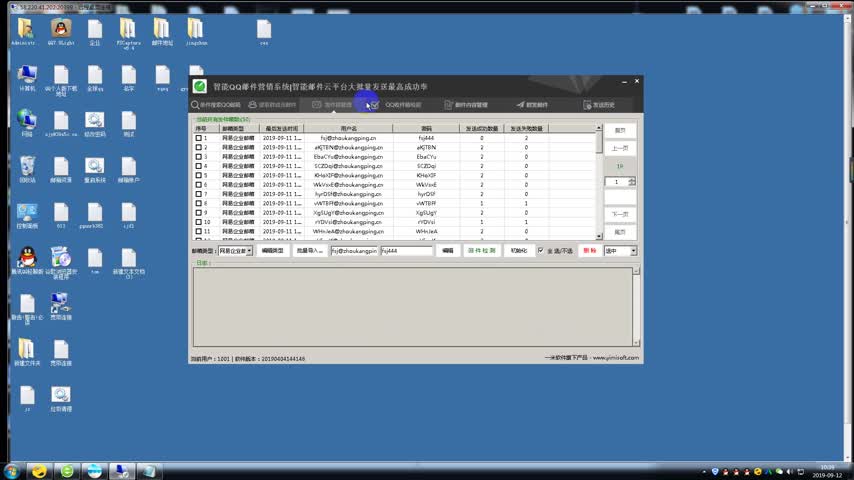This screenshot has height=480, width=854.
Task: Select the installer disc desktop icon
Action: click(60, 263)
